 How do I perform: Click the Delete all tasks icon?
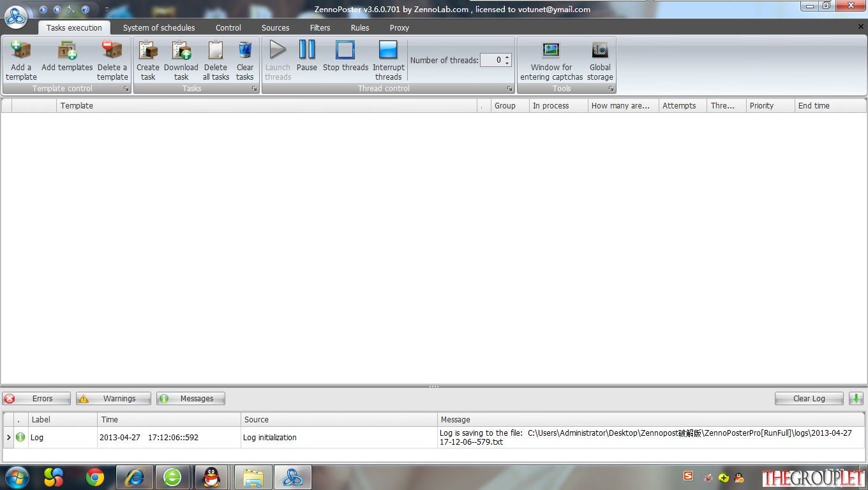tap(216, 50)
